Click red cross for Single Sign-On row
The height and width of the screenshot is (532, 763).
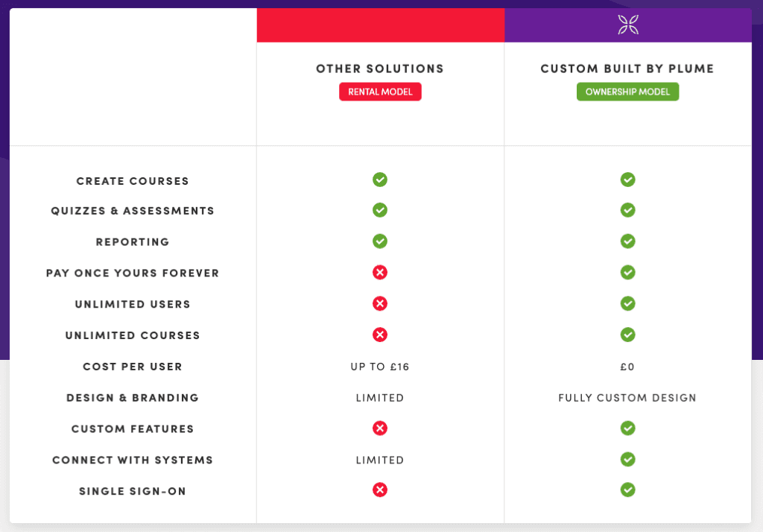point(380,490)
